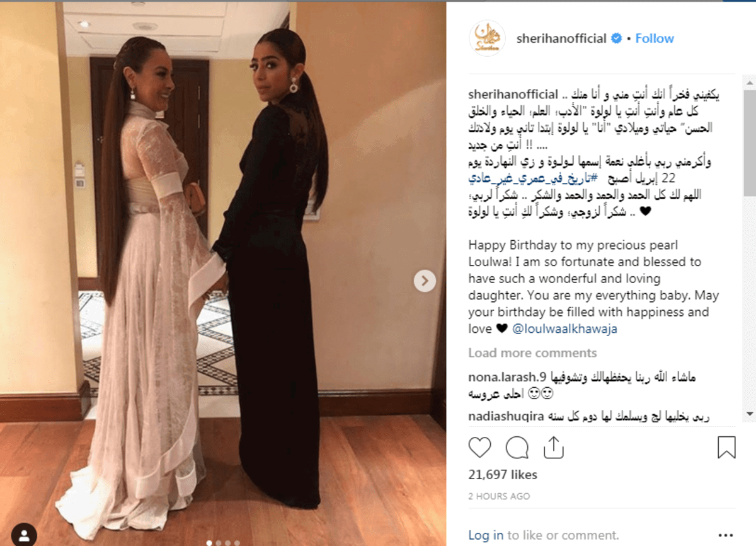Open the sherihanofficial username in header

[x=561, y=38]
